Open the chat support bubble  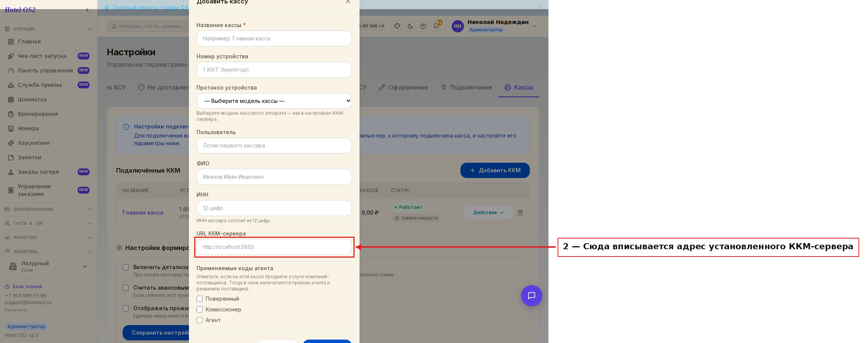(x=531, y=296)
